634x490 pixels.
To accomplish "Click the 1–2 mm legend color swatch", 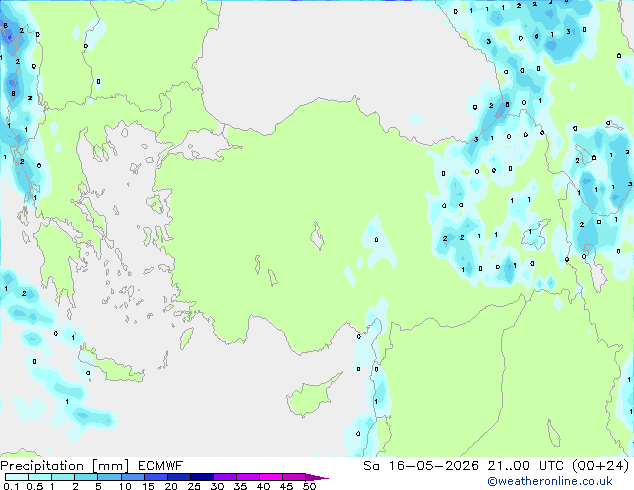I will click(63, 477).
